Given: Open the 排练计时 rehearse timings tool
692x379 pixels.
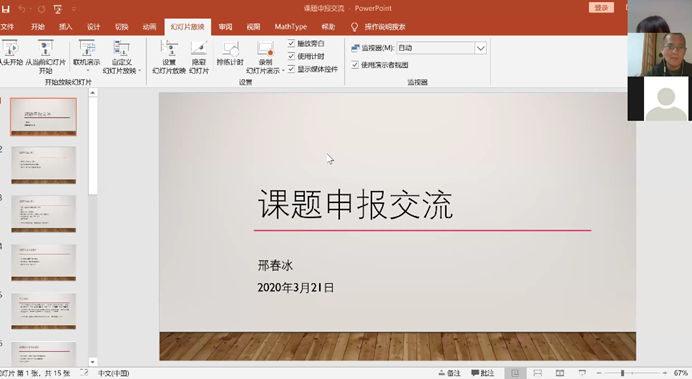Looking at the screenshot, I should pos(230,53).
